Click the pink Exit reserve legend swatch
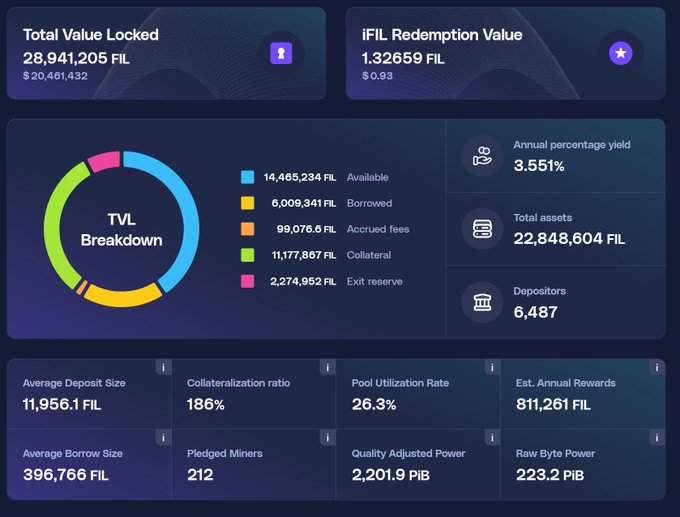Screen dimensions: 680x517 (x=248, y=281)
